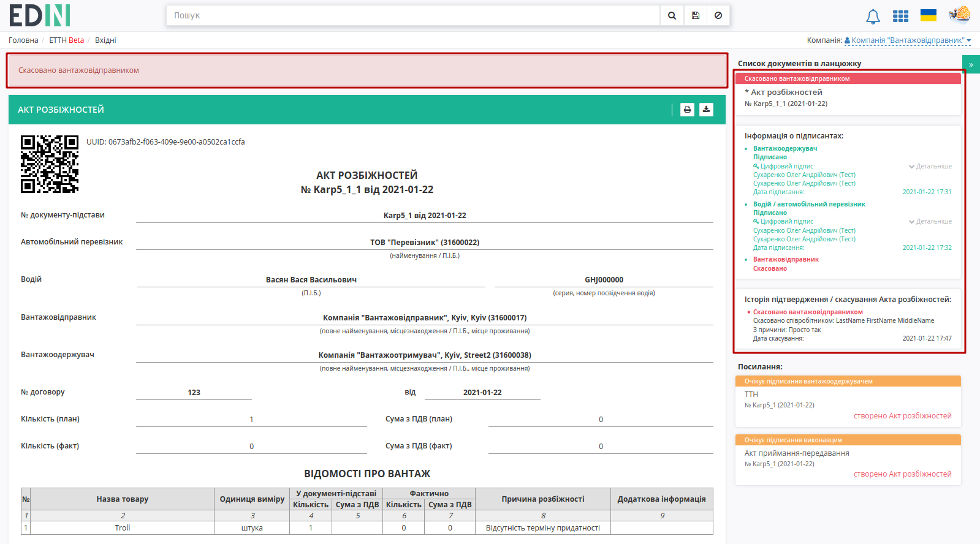Focus the Пошук search field
The width and height of the screenshot is (980, 544).
(413, 16)
